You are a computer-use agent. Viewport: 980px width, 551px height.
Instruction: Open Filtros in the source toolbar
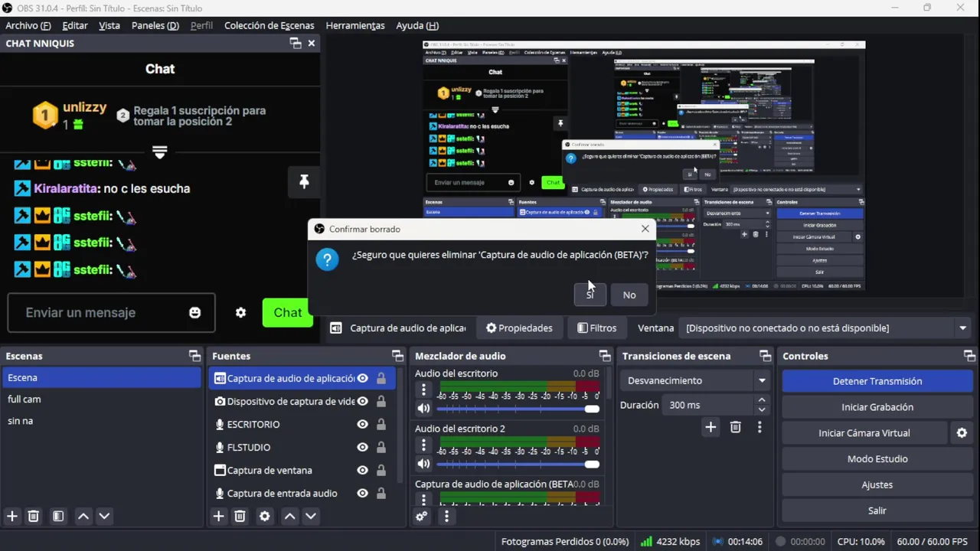[x=596, y=328]
